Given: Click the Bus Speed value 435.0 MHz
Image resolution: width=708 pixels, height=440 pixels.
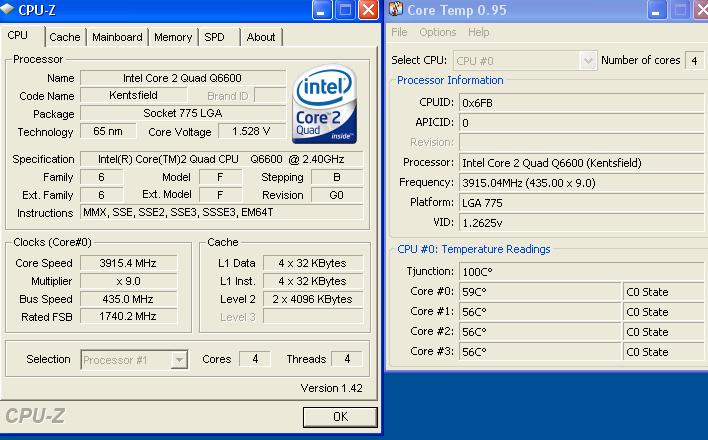Looking at the screenshot, I should pos(129,299).
